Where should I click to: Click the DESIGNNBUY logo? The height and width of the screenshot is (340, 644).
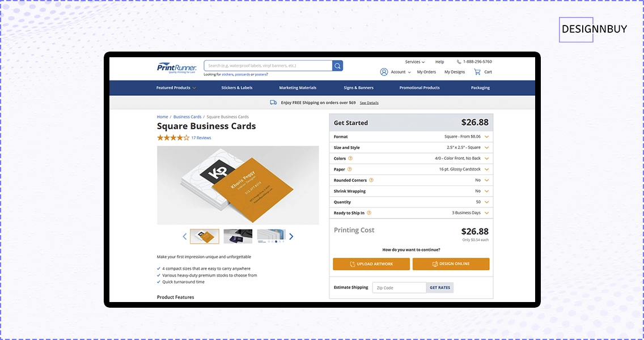point(594,29)
